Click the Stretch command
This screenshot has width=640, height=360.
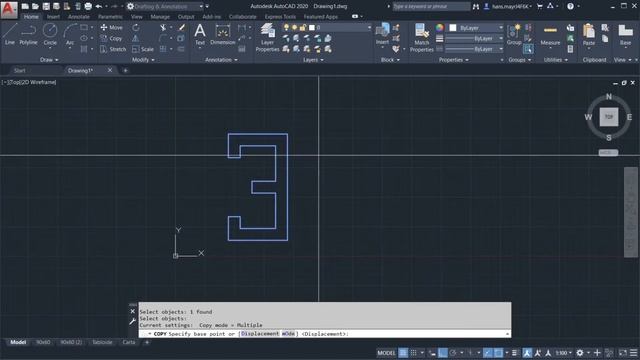pos(113,49)
